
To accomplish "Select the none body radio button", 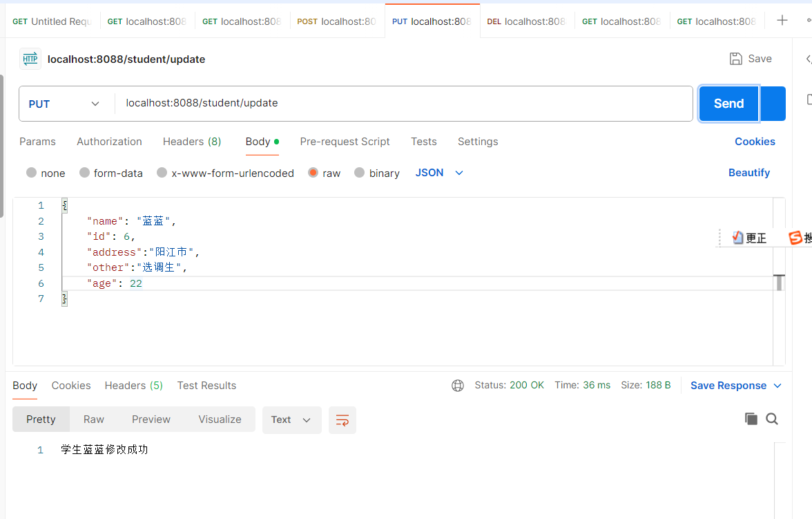I will pyautogui.click(x=32, y=173).
